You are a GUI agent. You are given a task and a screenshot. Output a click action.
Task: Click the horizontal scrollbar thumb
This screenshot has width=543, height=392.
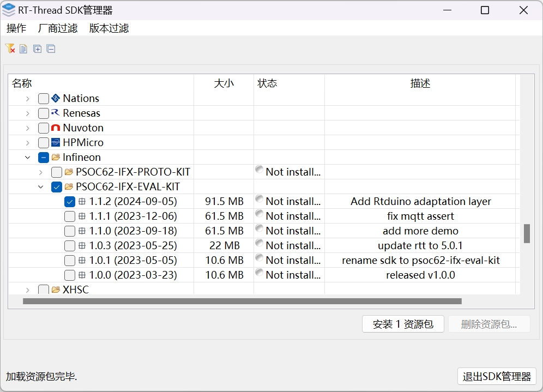pos(242,301)
